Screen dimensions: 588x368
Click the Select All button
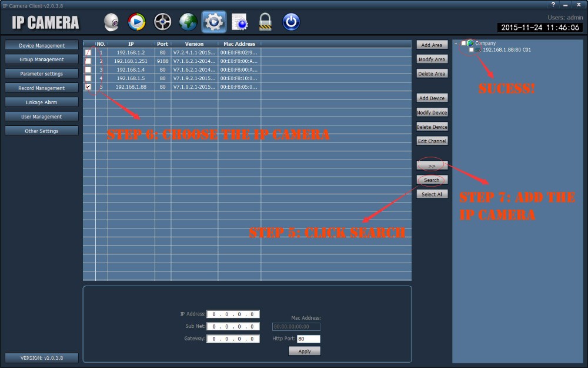432,194
